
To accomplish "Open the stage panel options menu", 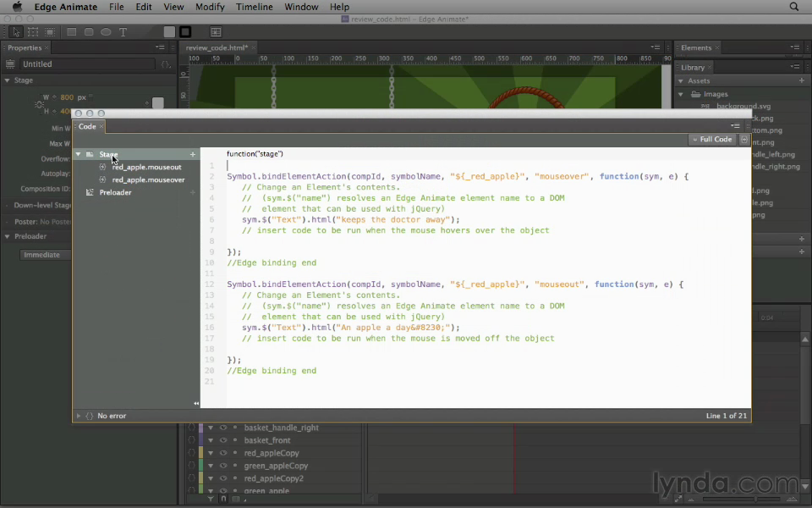I will pos(655,47).
